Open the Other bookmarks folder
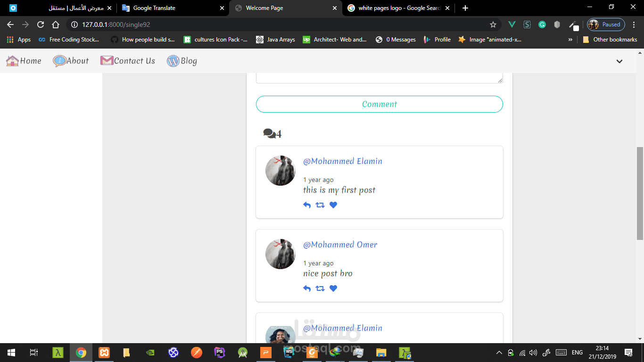 (x=610, y=40)
